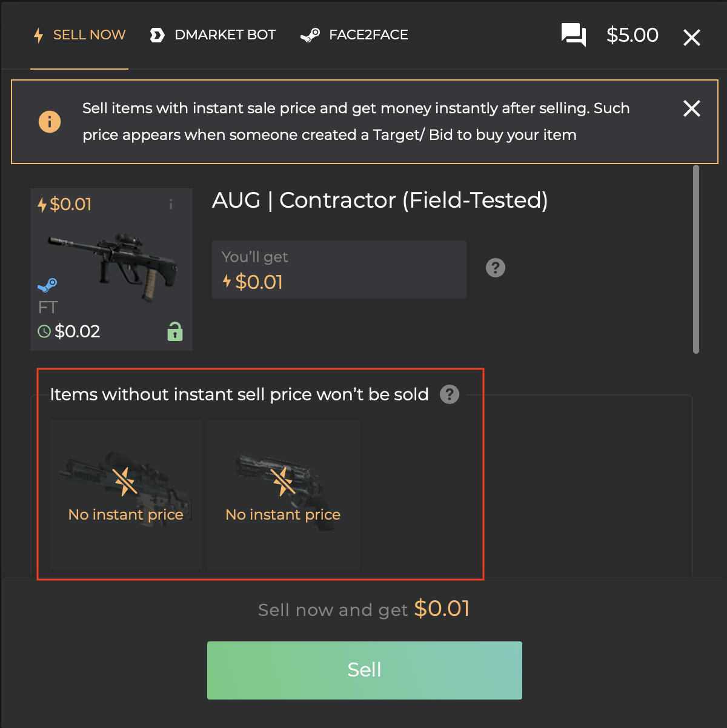The width and height of the screenshot is (727, 728).
Task: Click the info icon on AUG item card
Action: (x=171, y=204)
